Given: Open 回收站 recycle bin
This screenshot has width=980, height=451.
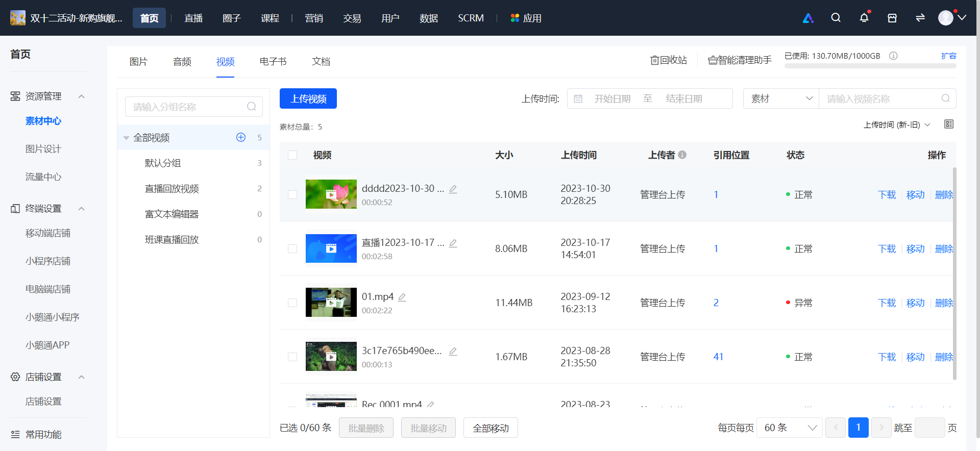Looking at the screenshot, I should (669, 60).
